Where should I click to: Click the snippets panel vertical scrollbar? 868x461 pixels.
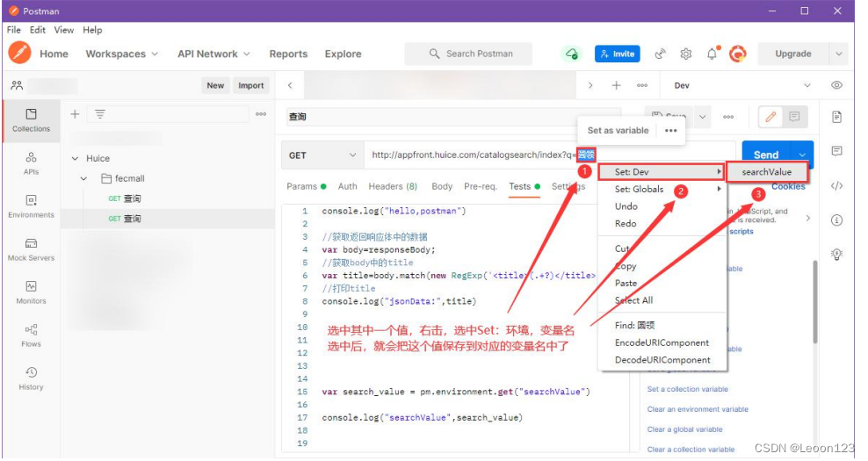click(x=815, y=301)
